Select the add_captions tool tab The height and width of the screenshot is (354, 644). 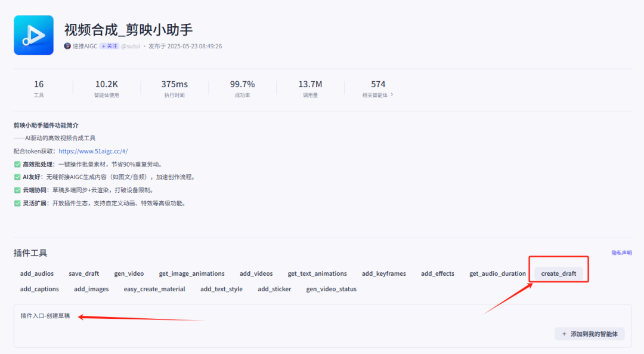pos(39,289)
